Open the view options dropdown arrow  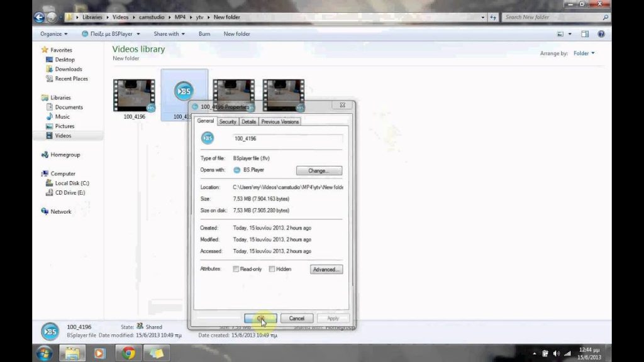click(570, 34)
